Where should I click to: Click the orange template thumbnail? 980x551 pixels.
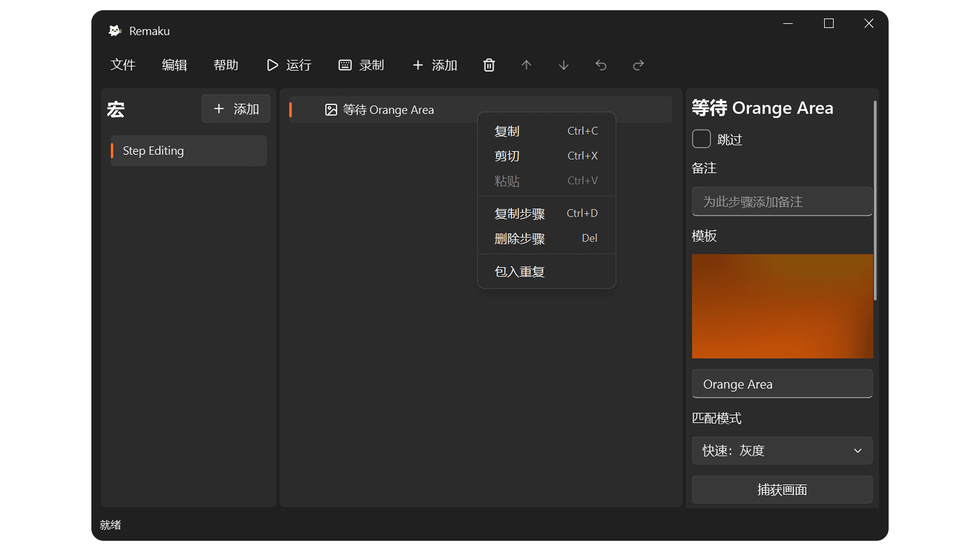[x=782, y=306]
